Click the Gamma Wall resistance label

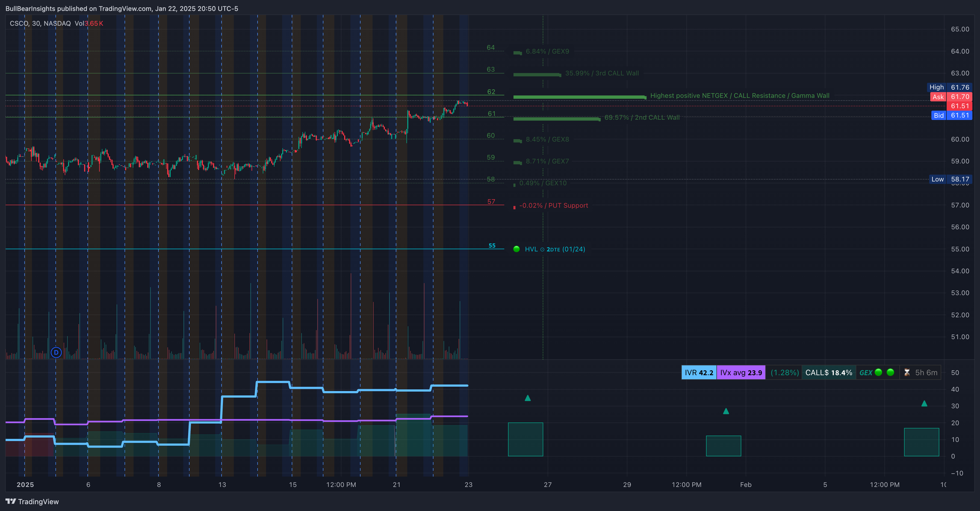(x=740, y=95)
